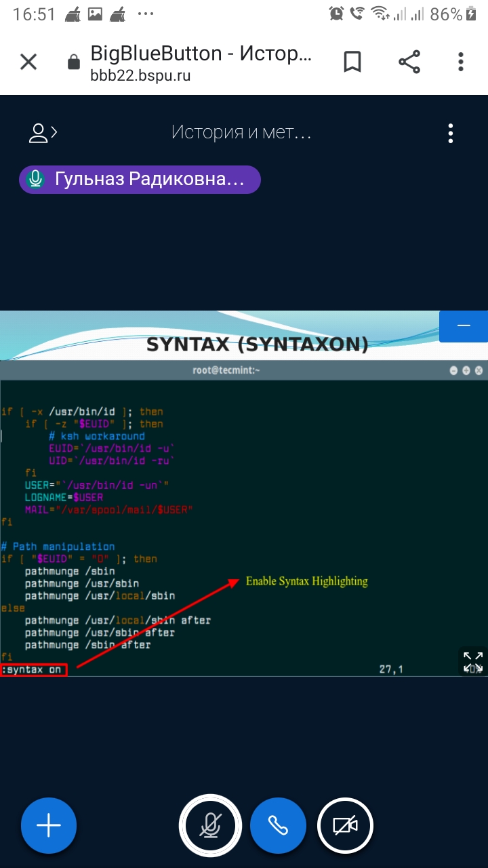The height and width of the screenshot is (868, 488).
Task: Open BigBlueButton options three-dot menu
Action: point(451,133)
